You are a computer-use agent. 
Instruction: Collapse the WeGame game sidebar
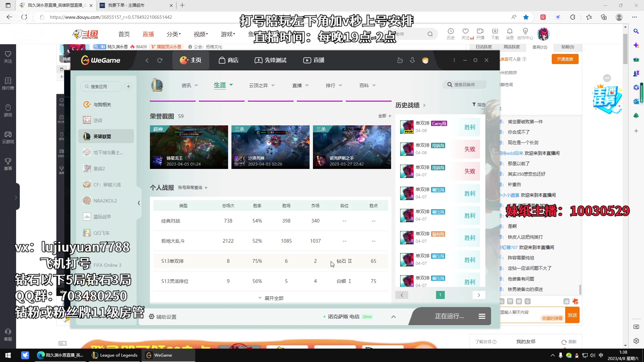coord(139,203)
